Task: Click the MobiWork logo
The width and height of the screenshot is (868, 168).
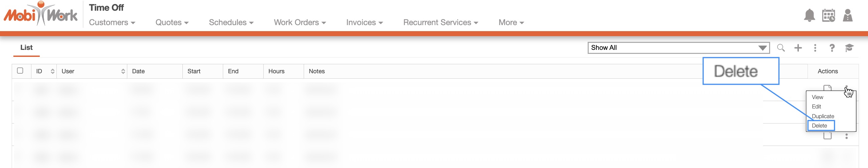Action: pyautogui.click(x=40, y=14)
